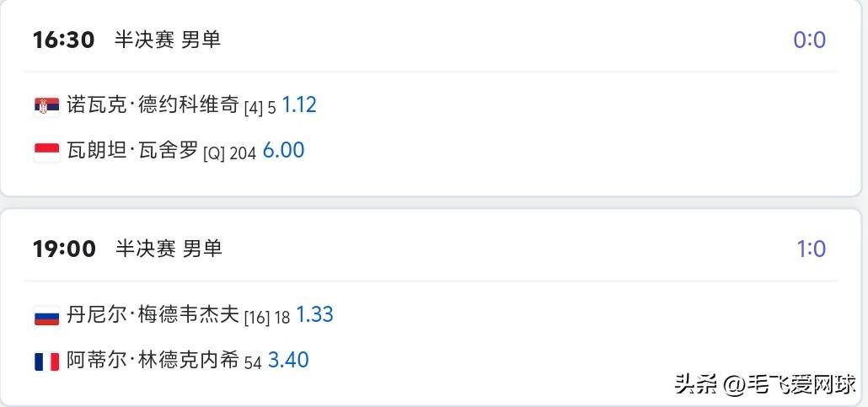Select odds 3.40 for 林德克内希

(288, 361)
